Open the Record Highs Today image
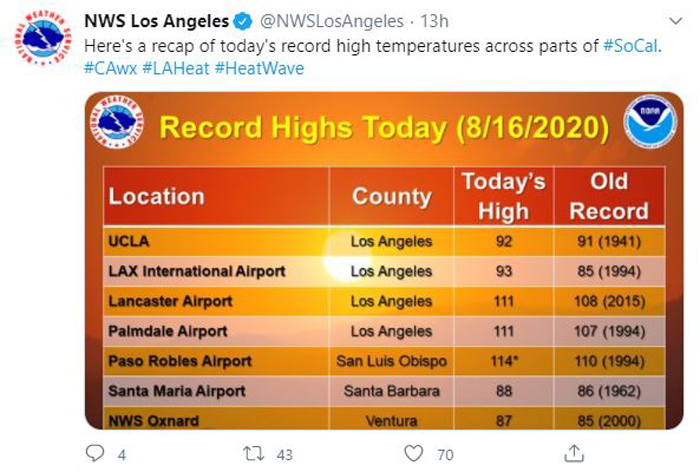The image size is (700, 472). tap(384, 261)
